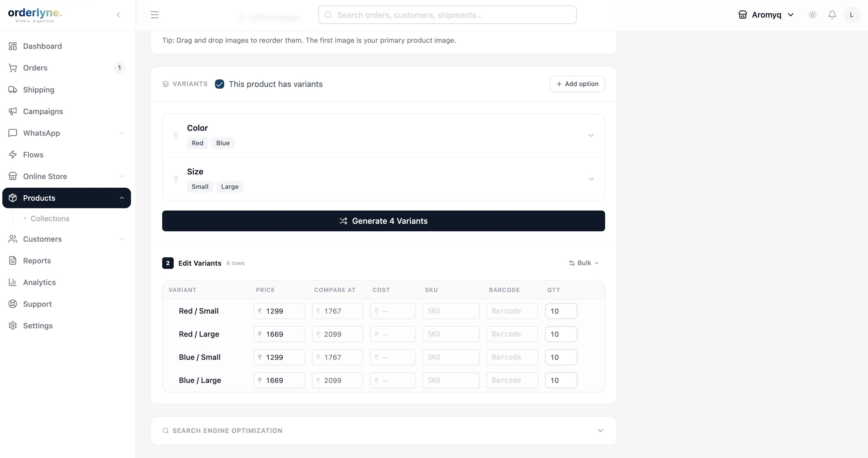Click the Customers people icon

pos(13,239)
